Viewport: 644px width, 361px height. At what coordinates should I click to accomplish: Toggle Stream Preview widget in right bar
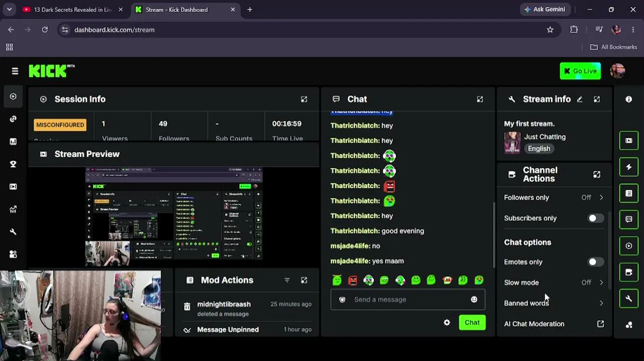629,140
